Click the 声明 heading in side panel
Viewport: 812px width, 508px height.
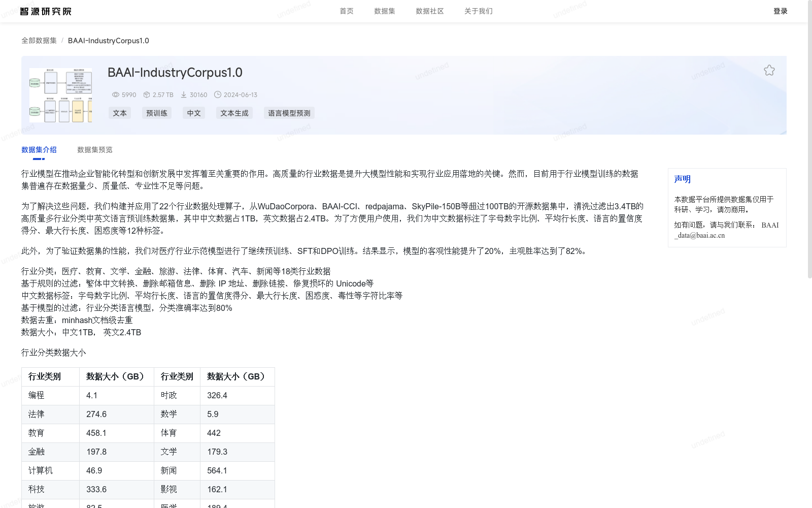(x=683, y=179)
